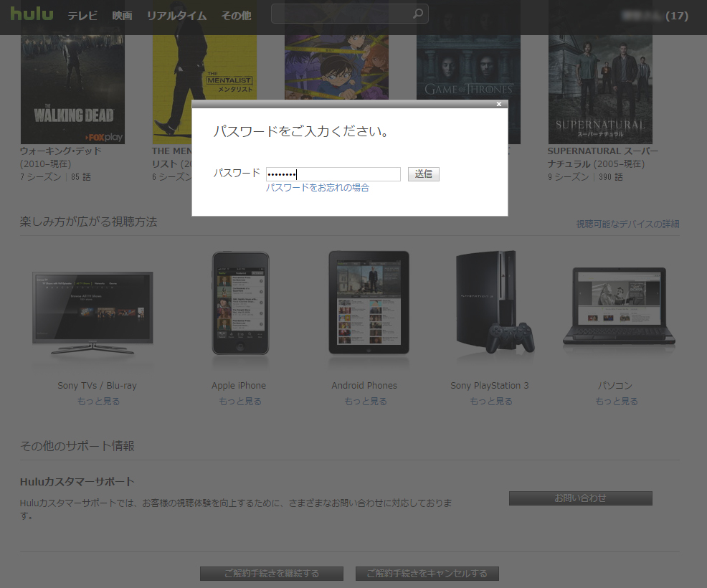Open The Walking Dead poster
Screen dimensions: 707x588
[72, 90]
